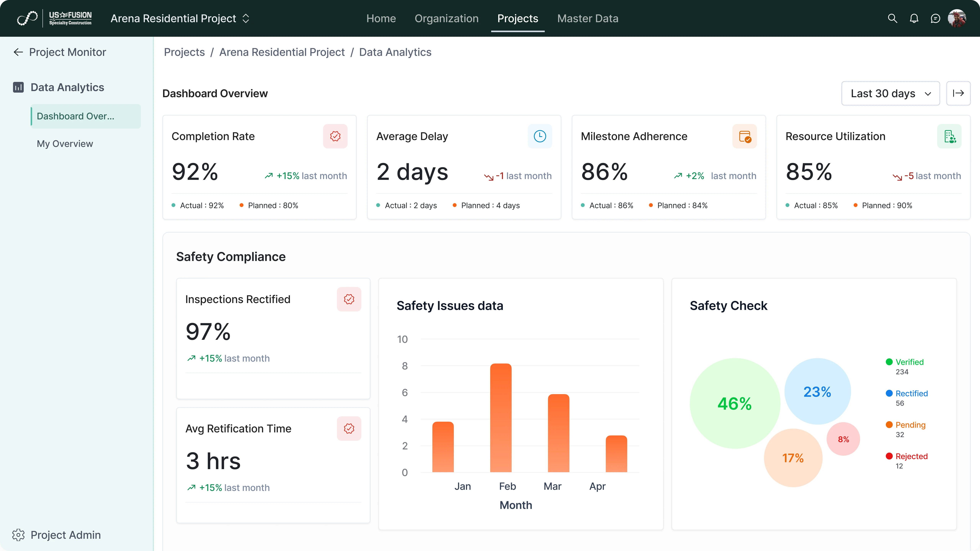Click the badge icon on Inspections Rectified card
Image resolution: width=980 pixels, height=551 pixels.
click(349, 299)
